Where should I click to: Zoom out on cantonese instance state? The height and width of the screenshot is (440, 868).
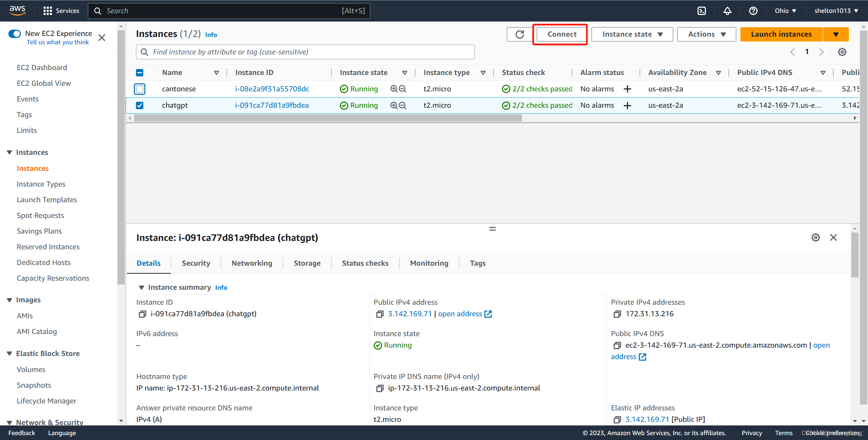402,89
